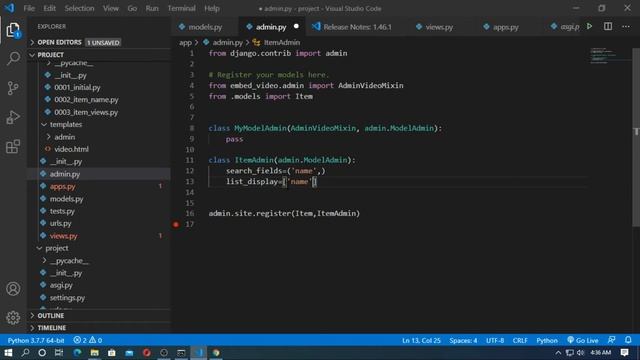Viewport: 640px width, 360px height.
Task: Launch Microsoft Edge from taskbar
Action: [77, 353]
